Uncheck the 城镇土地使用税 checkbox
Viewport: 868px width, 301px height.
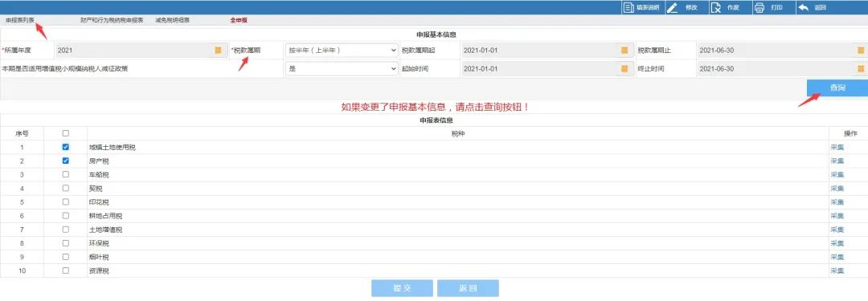coord(66,147)
